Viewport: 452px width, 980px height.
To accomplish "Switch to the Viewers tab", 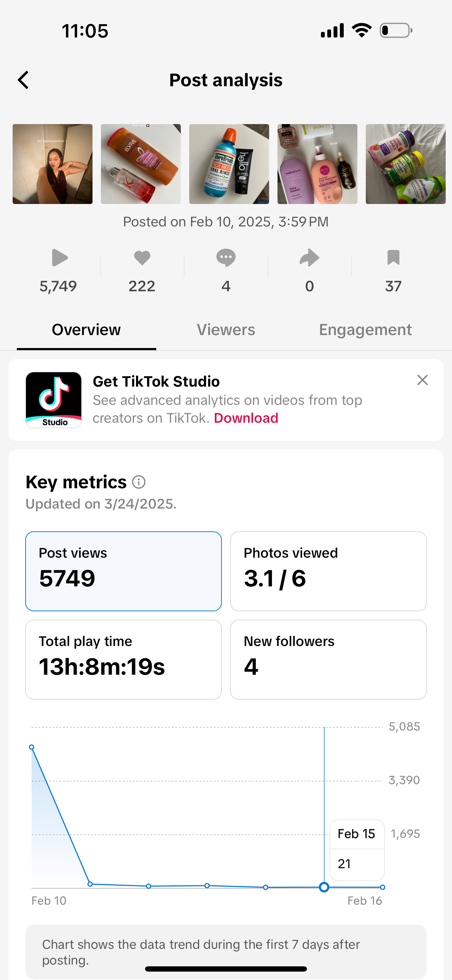I will tap(226, 330).
